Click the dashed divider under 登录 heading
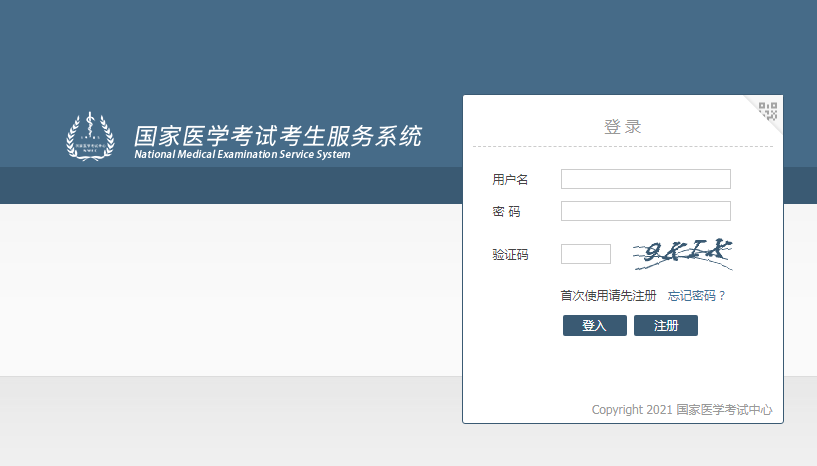Viewport: 817px width, 466px height. (x=622, y=147)
